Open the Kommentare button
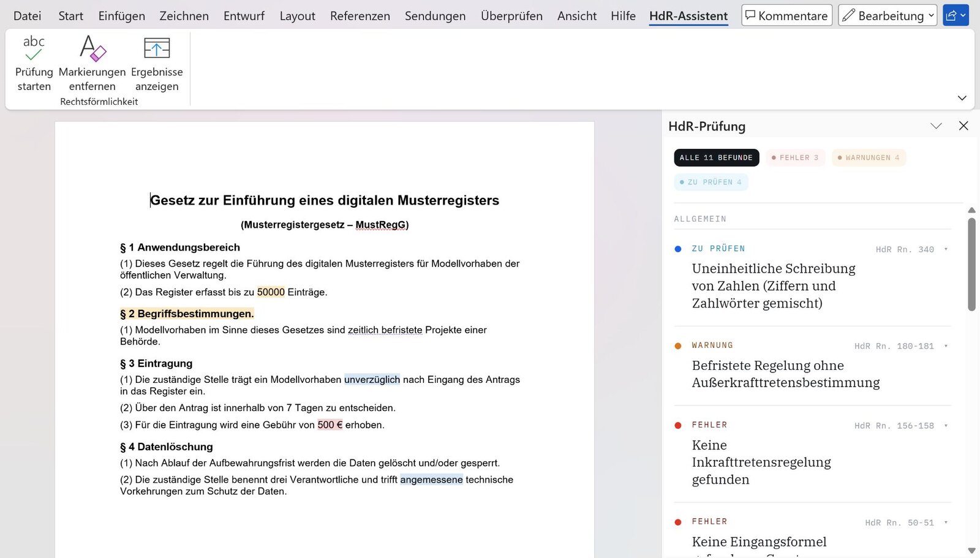980x558 pixels. click(x=787, y=15)
